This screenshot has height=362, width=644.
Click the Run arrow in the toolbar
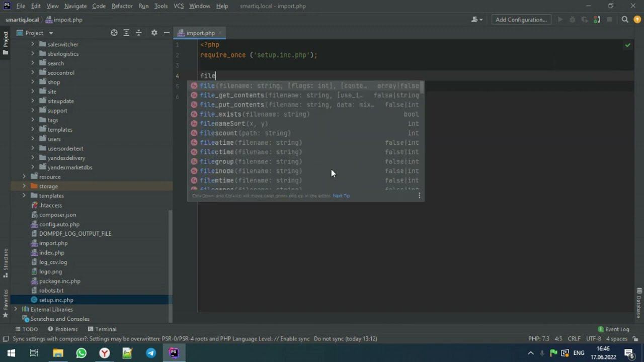[560, 20]
